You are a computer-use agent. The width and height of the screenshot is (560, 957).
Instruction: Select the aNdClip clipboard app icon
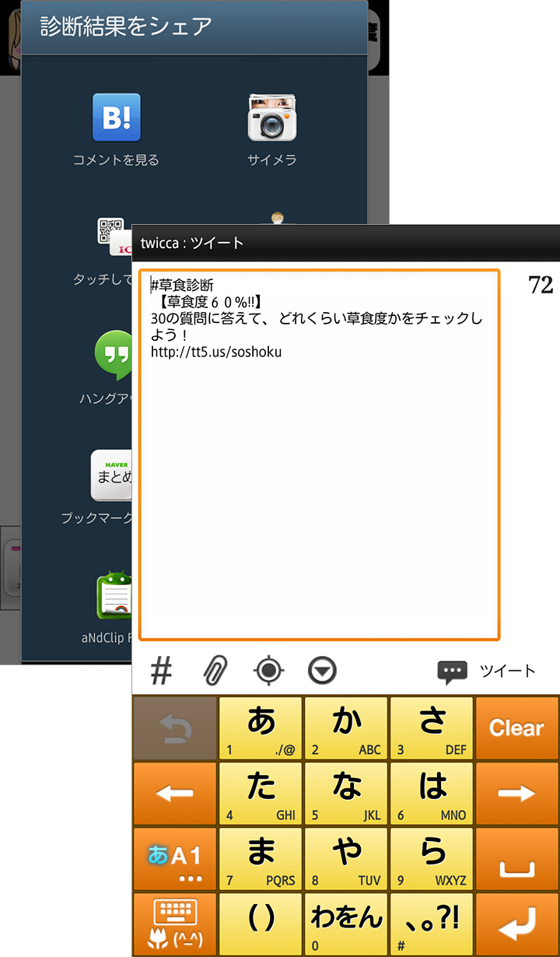[x=114, y=597]
